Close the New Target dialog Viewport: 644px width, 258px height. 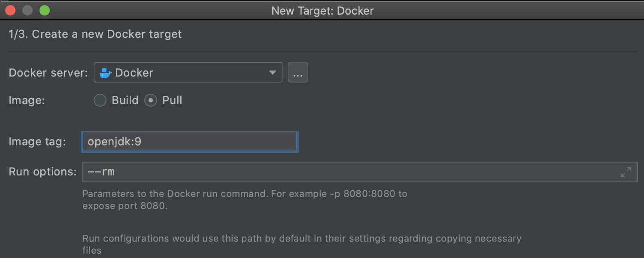10,10
